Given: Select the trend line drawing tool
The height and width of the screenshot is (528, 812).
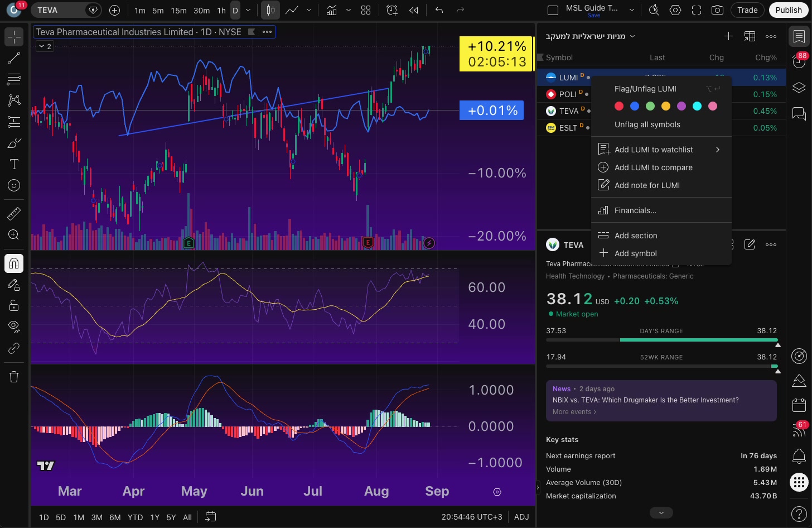Looking at the screenshot, I should pyautogui.click(x=14, y=58).
